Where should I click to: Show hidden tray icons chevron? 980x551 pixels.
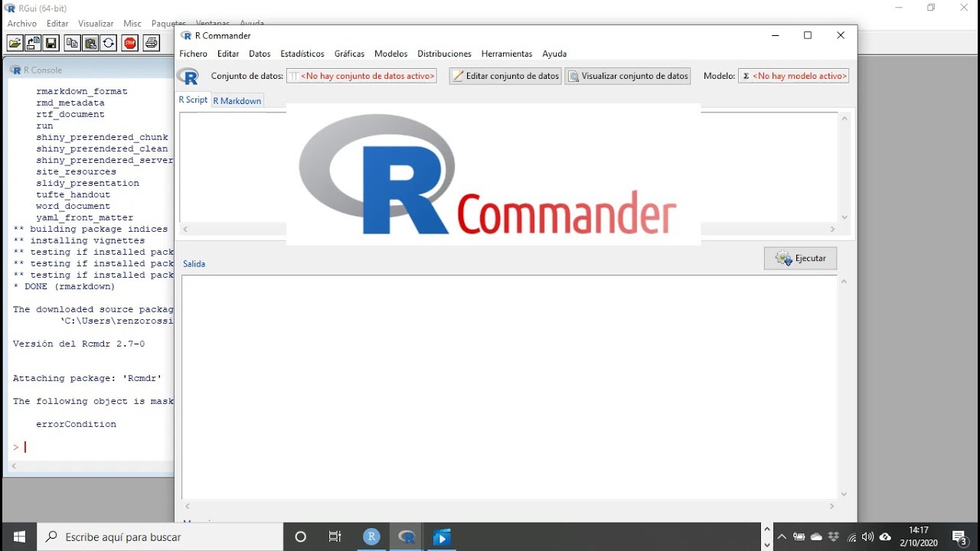click(782, 537)
